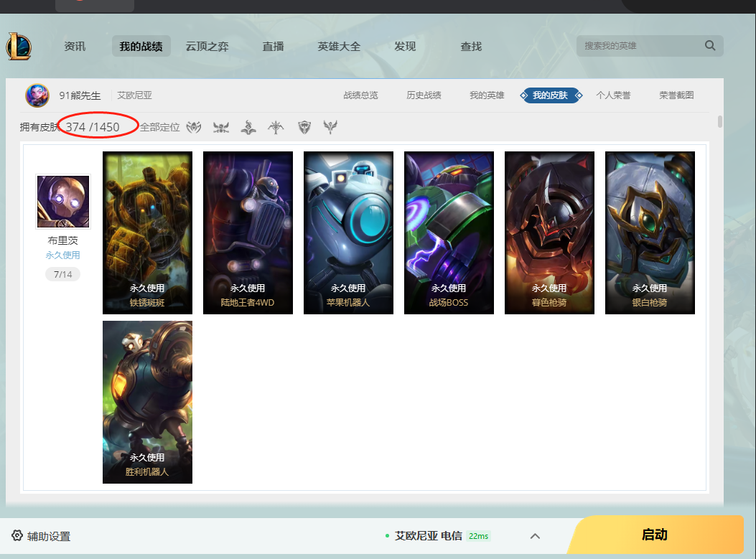This screenshot has height=559, width=756.
Task: Filter skins by mage role icon
Action: tap(248, 127)
